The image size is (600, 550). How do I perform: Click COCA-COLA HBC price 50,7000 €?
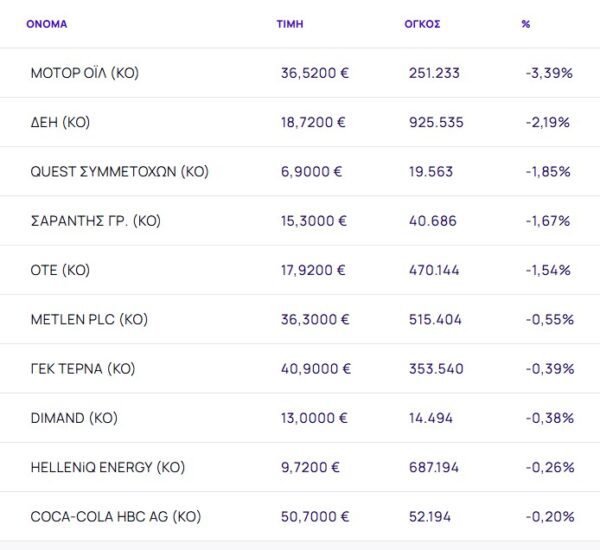(x=315, y=516)
